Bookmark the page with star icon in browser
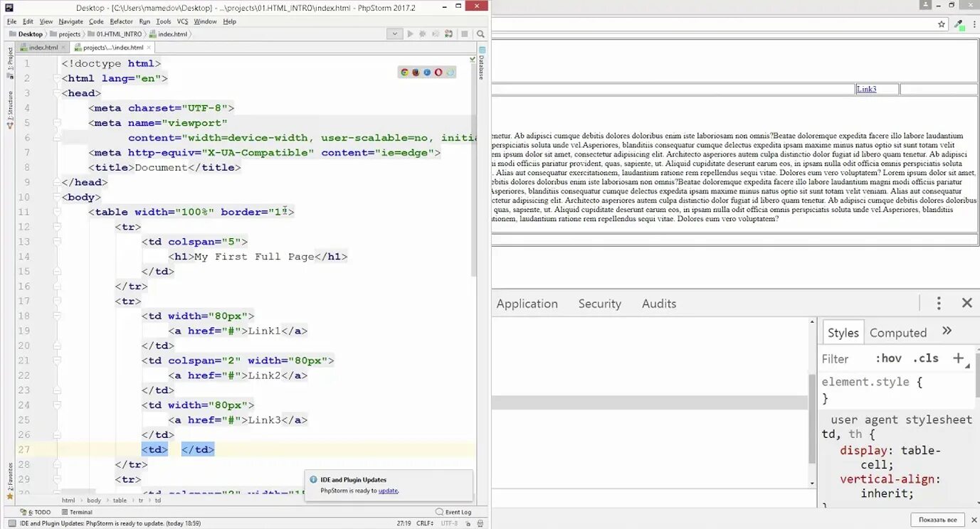Viewport: 980px width, 529px height. point(942,23)
